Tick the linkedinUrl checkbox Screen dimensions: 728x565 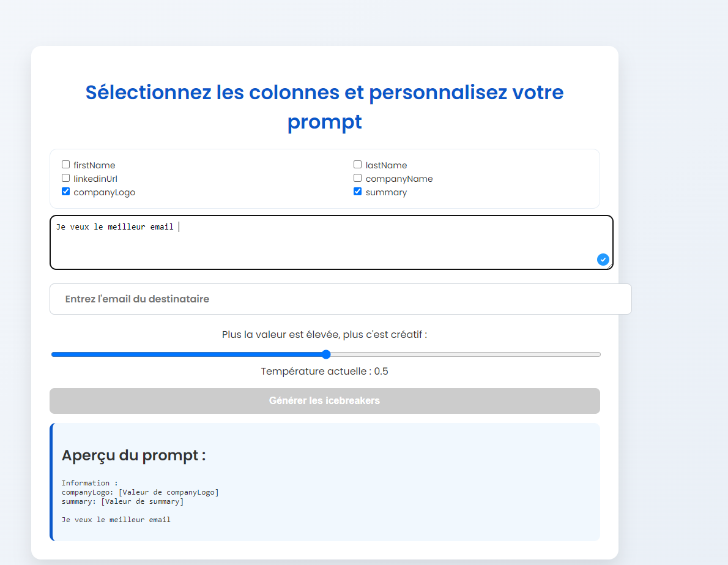[x=66, y=178]
